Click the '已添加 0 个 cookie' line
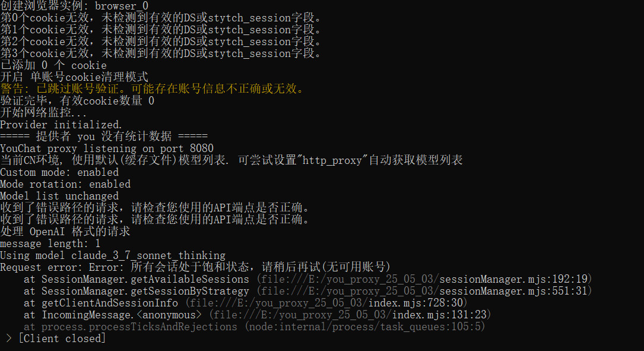644x351 pixels. coord(53,65)
